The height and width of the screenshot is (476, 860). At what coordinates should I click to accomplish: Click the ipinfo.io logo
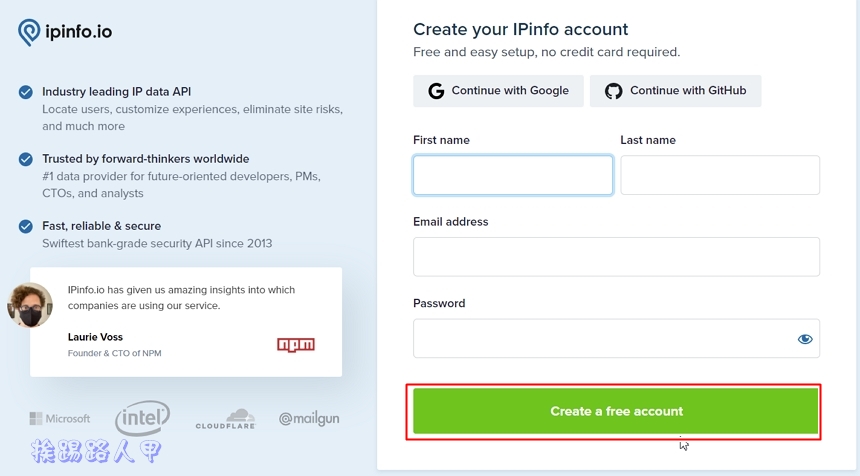point(65,32)
